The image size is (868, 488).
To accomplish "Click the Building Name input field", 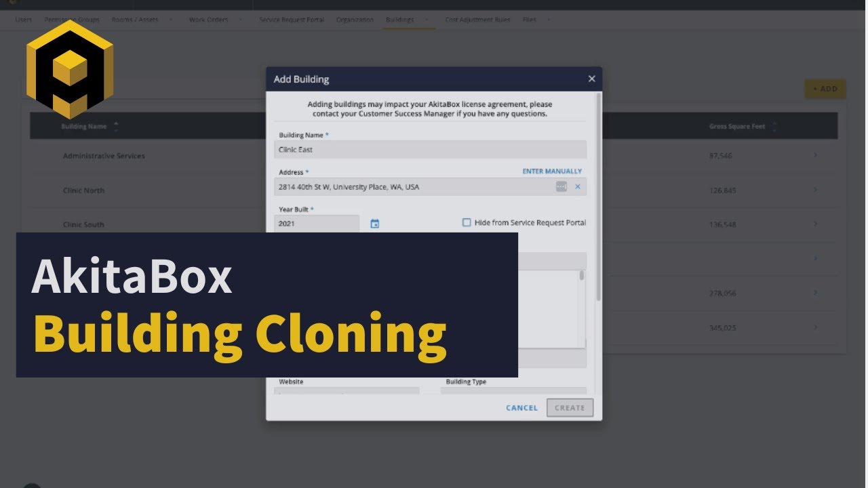I will coord(430,150).
